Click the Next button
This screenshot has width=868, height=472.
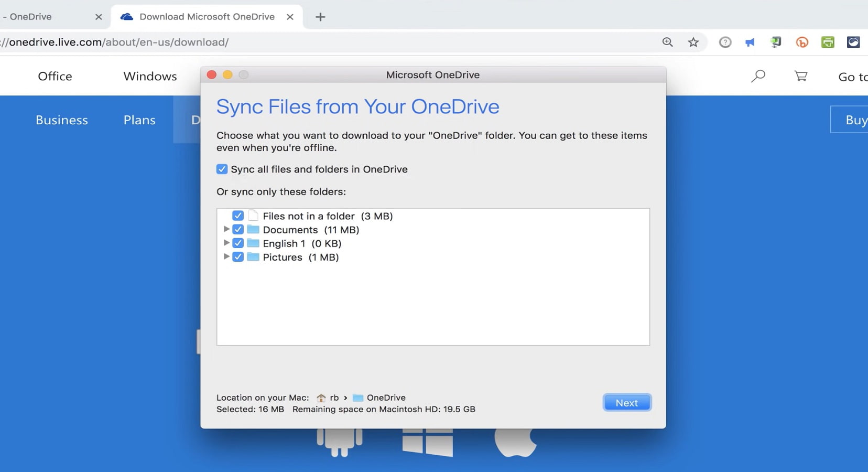click(627, 403)
